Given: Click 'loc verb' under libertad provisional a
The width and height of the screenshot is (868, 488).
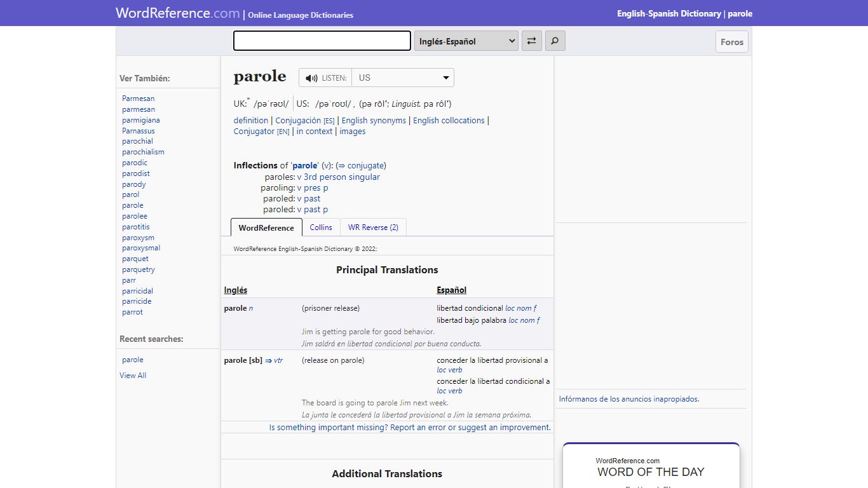Looking at the screenshot, I should point(449,370).
